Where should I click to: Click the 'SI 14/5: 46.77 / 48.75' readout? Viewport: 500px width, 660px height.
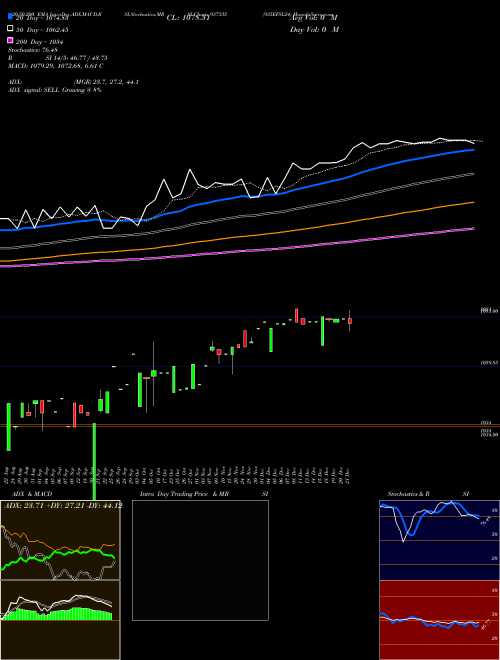[x=76, y=58]
